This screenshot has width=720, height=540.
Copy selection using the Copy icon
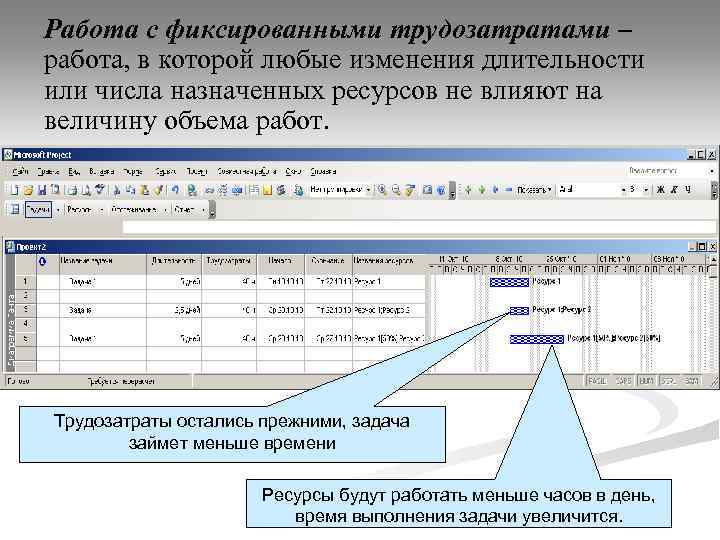130,190
